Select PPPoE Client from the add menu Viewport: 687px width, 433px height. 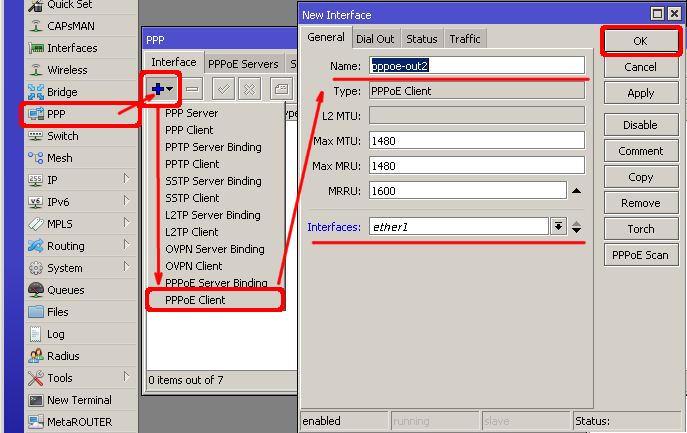tap(195, 300)
